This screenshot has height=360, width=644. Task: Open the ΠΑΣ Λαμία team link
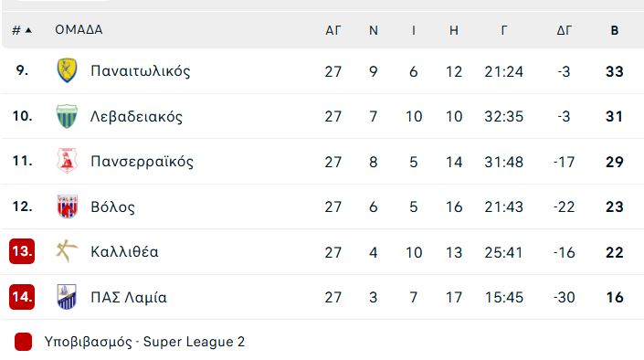tap(129, 297)
